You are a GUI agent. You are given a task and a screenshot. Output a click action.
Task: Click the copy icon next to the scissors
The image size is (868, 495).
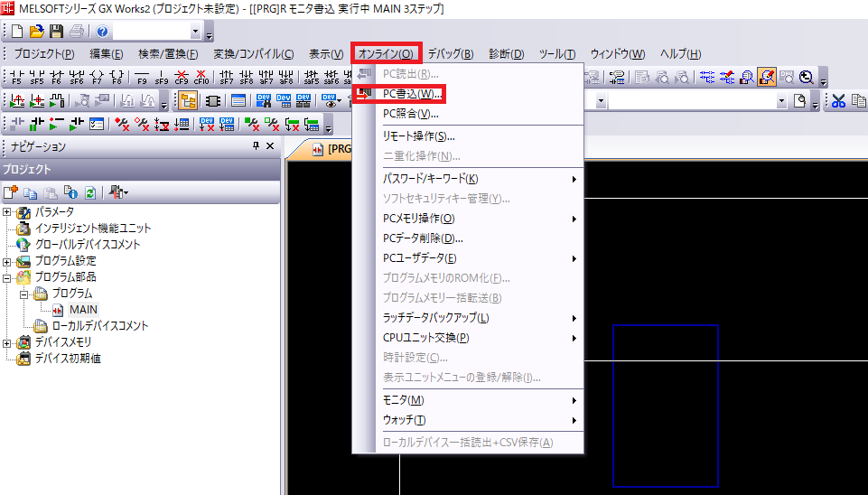click(x=858, y=101)
